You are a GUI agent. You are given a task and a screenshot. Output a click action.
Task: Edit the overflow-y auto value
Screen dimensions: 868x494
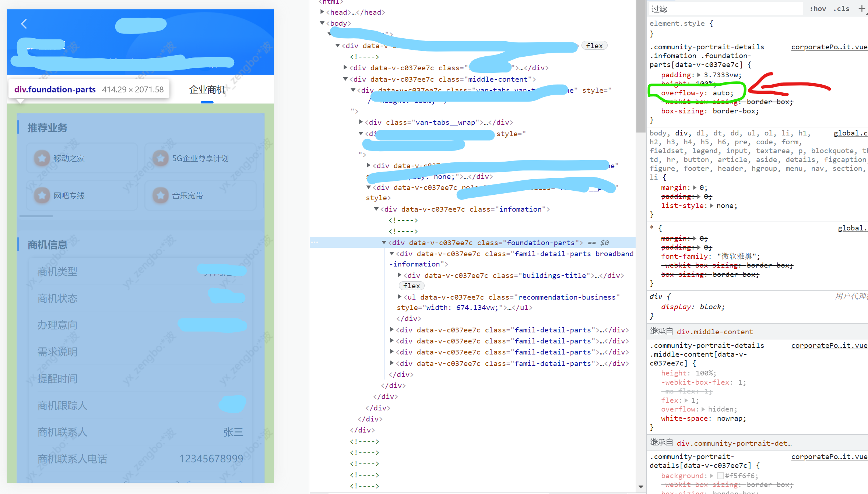(x=723, y=93)
